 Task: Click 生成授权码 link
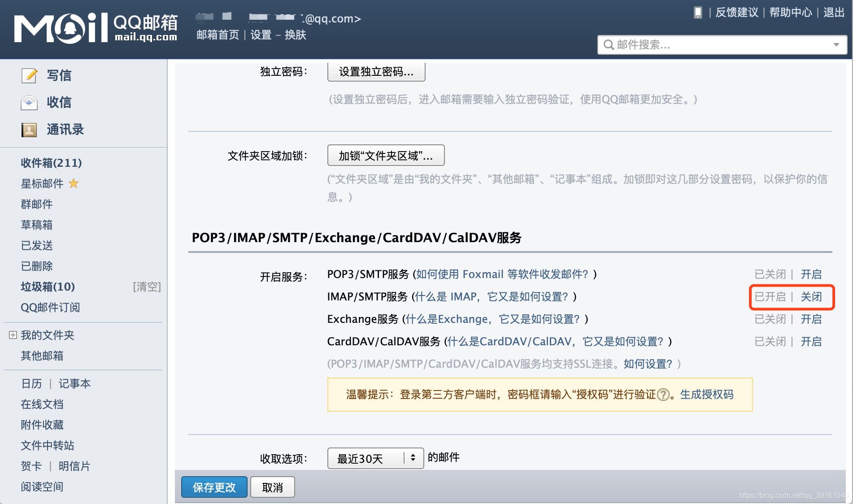tap(707, 395)
